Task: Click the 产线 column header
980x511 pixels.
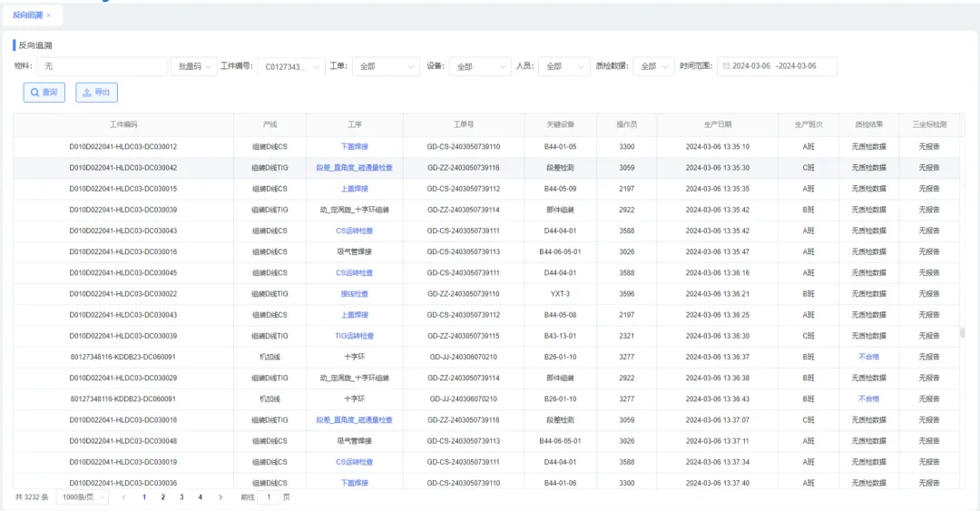Action: (x=270, y=124)
